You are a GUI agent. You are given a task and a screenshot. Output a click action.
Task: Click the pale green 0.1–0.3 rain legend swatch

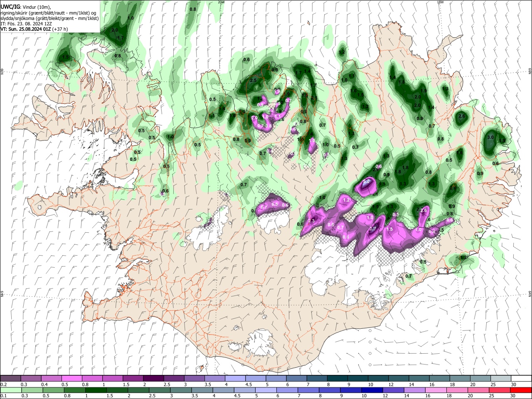point(11,390)
